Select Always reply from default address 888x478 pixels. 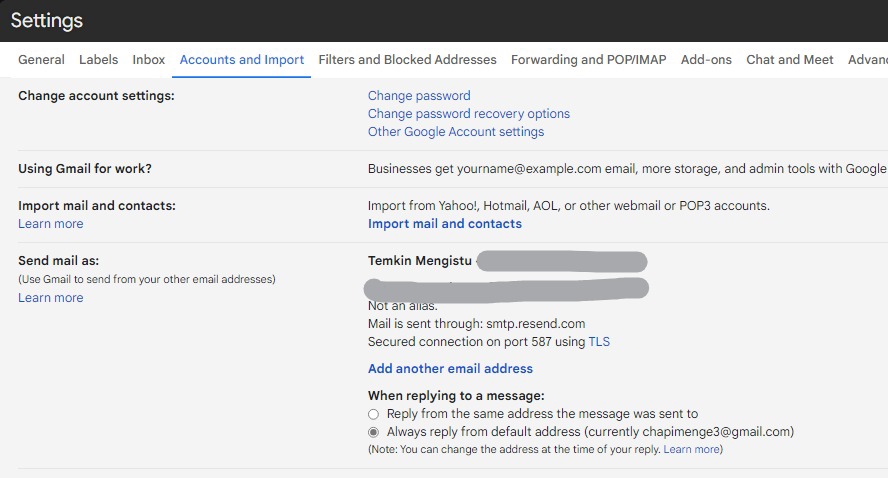pos(374,432)
